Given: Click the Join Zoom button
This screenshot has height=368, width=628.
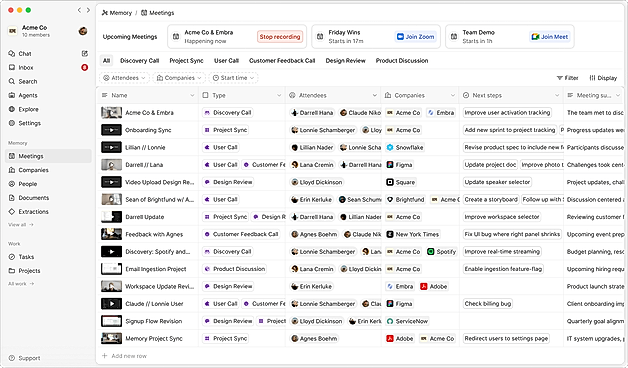Looking at the screenshot, I should [415, 36].
